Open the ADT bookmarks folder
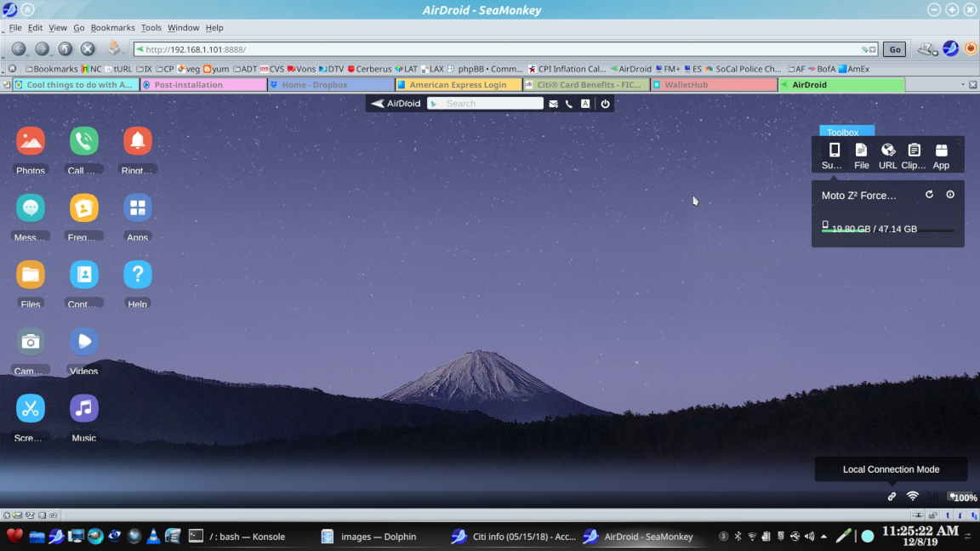The image size is (980, 551). click(244, 69)
